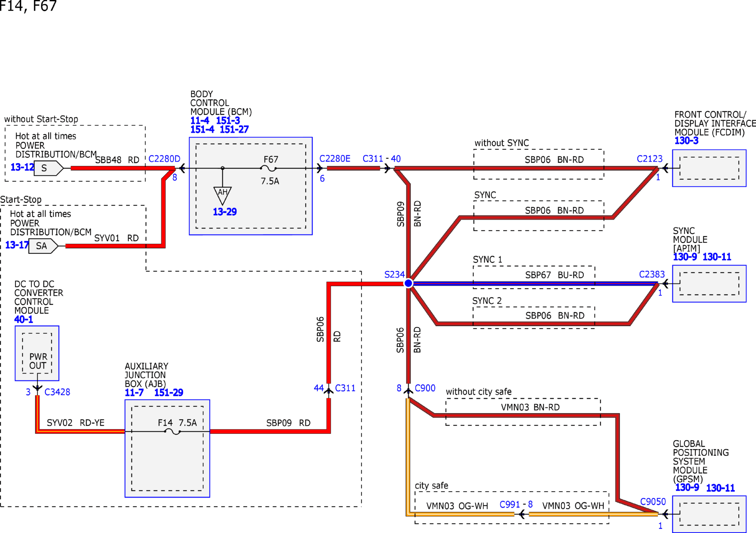
Task: Follow the 13-17 Start-Stop power link
Action: coord(17,245)
